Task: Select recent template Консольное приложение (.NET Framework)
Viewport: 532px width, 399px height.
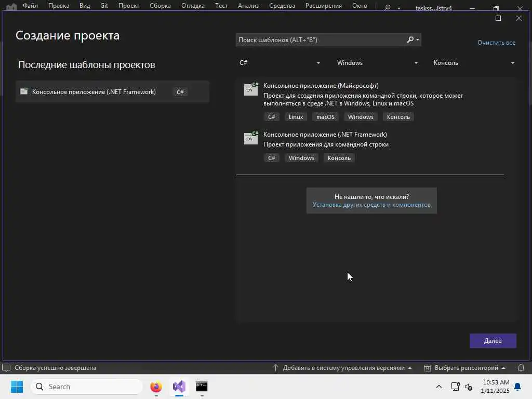Action: pyautogui.click(x=112, y=91)
